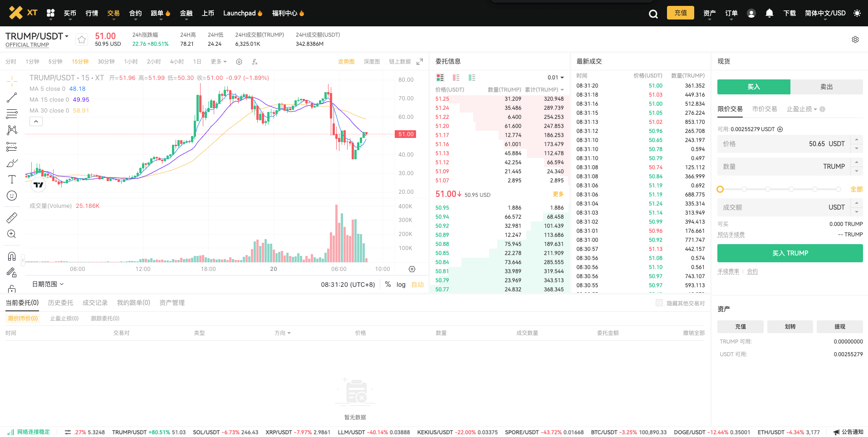Open chart indicators (fx) menu
This screenshot has height=437, width=868.
(255, 62)
